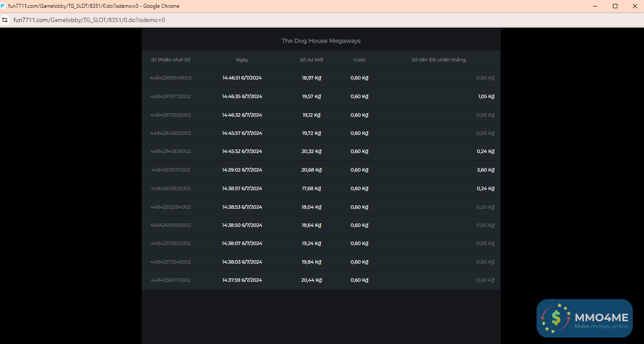
Task: Open session ID 44842945833002
Action: [171, 133]
